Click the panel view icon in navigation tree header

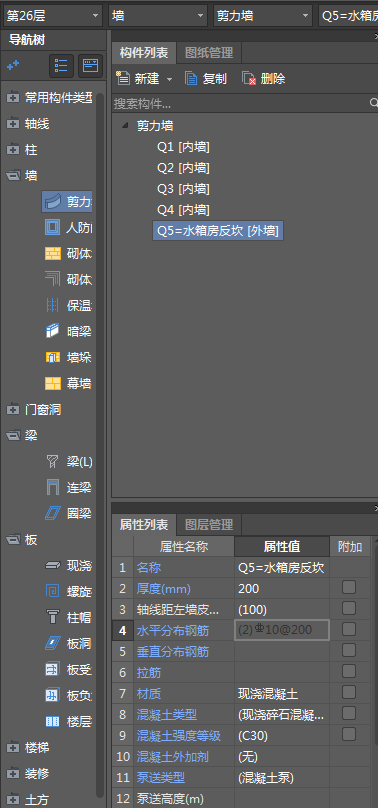[91, 66]
